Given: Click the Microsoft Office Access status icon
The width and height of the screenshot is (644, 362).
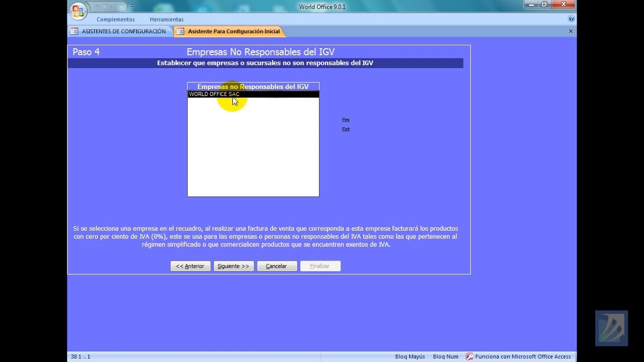Looking at the screenshot, I should 469,356.
